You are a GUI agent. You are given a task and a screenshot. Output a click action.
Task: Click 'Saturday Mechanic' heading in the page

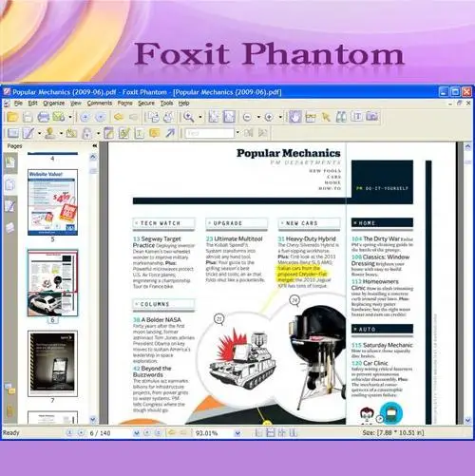click(388, 345)
